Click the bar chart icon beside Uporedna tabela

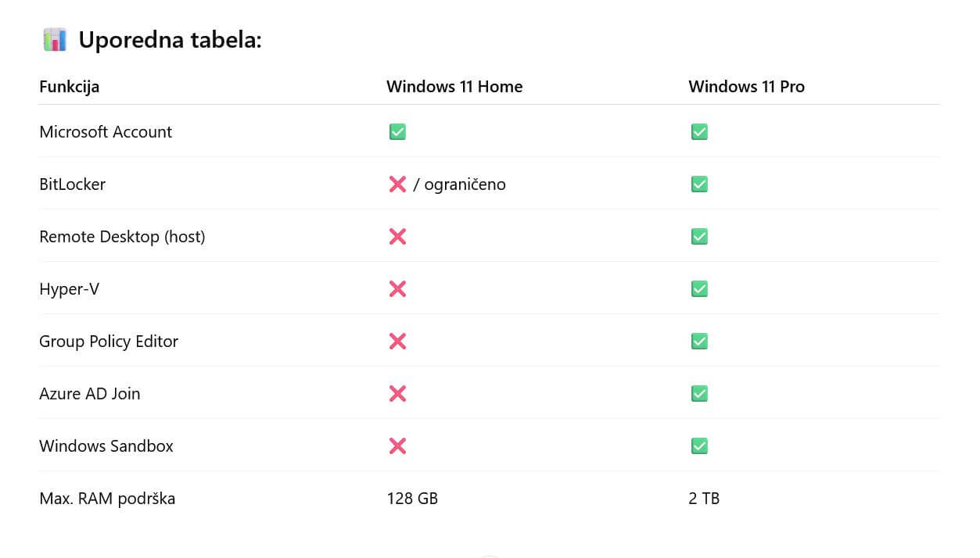(55, 40)
